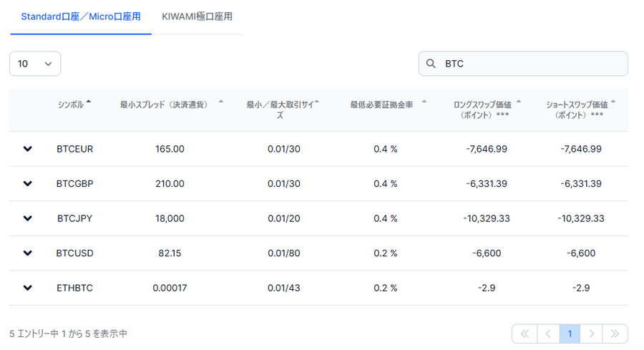Expand the BTCGBP row details

[x=27, y=184]
